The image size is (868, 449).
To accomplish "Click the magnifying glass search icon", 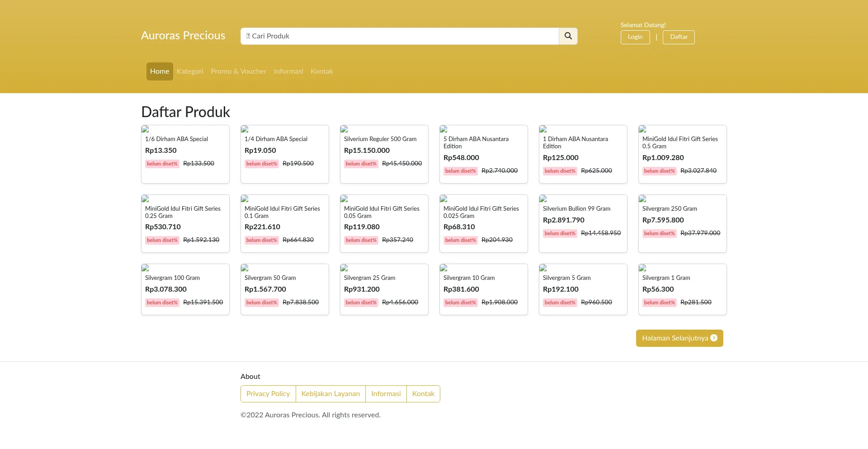I will coord(568,36).
